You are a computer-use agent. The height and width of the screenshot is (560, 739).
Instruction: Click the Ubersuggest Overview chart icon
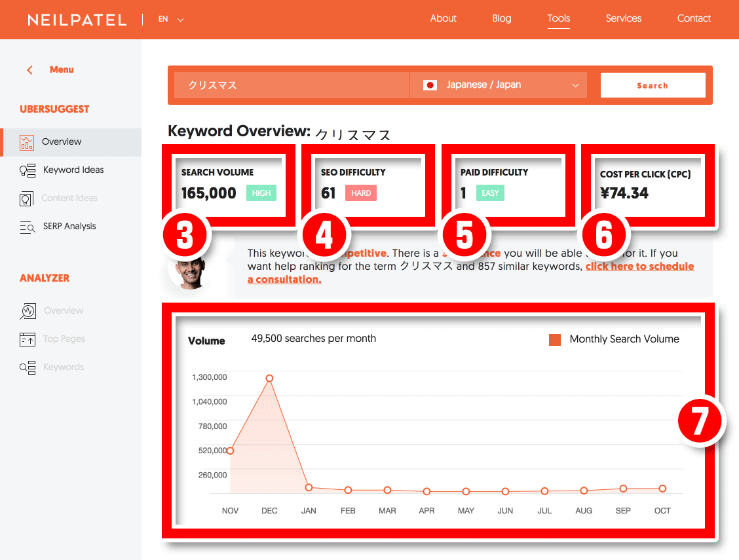27,142
